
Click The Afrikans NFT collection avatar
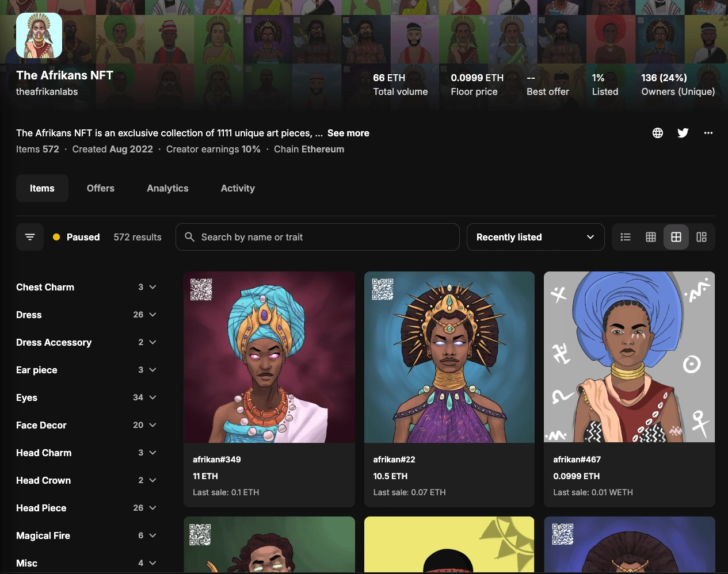click(x=39, y=35)
